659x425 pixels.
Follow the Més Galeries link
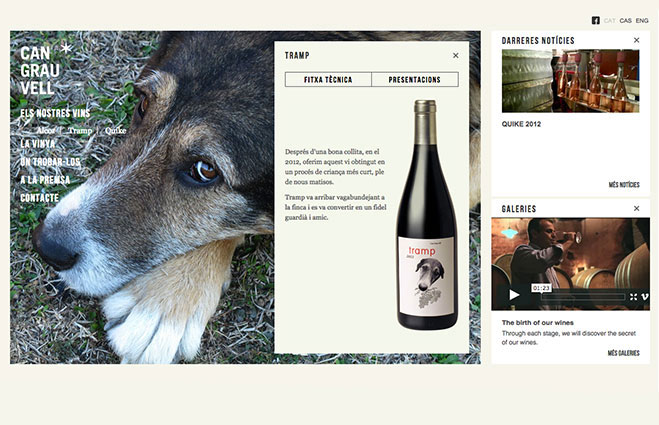click(624, 353)
